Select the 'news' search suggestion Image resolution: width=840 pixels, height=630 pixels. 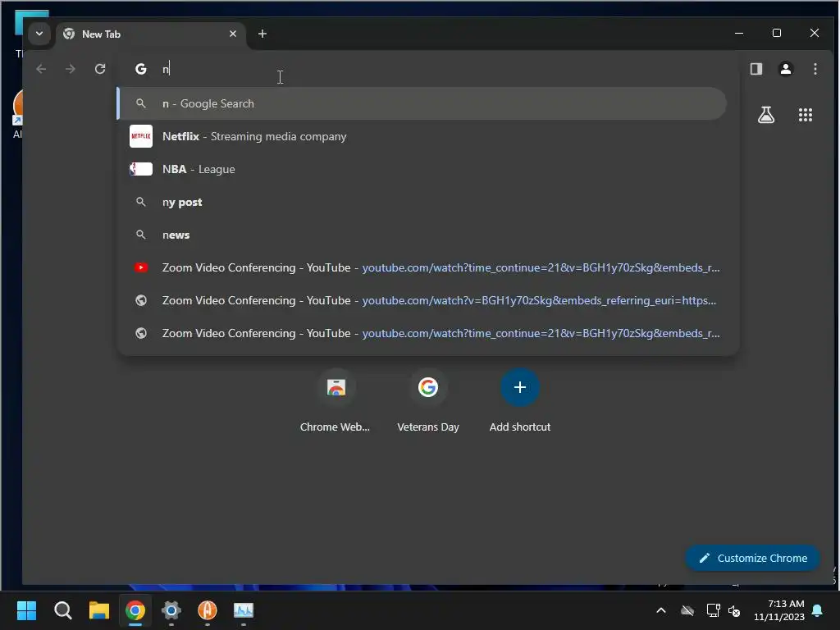422,235
